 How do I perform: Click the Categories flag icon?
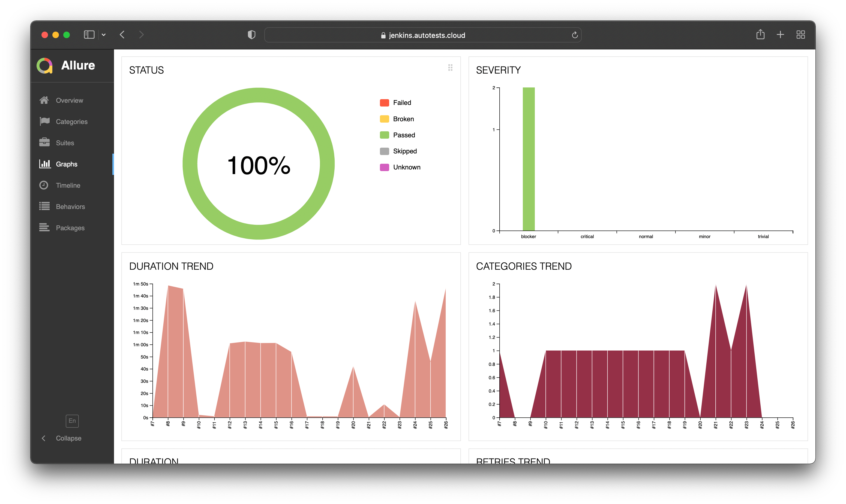pos(44,121)
